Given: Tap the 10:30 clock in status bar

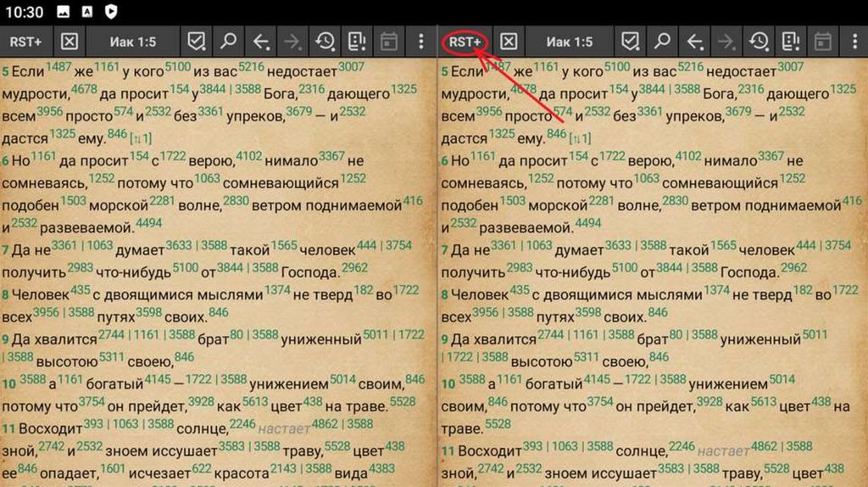Looking at the screenshot, I should click(x=24, y=12).
